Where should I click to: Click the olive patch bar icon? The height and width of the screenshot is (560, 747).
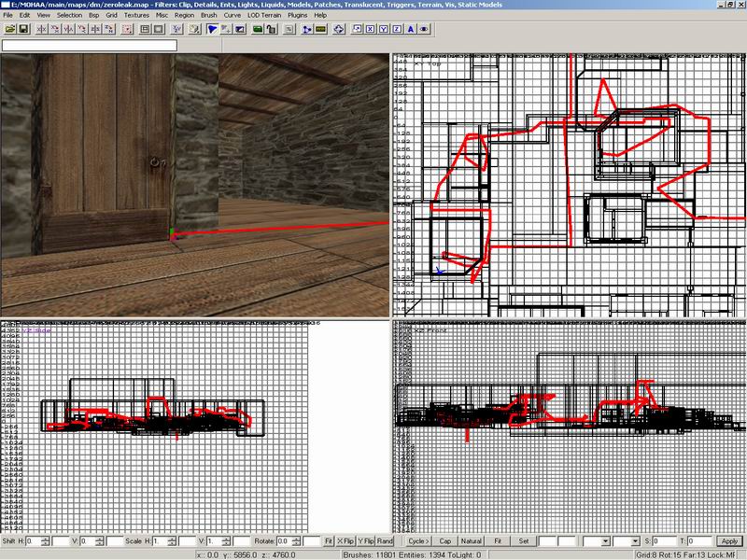tap(320, 30)
